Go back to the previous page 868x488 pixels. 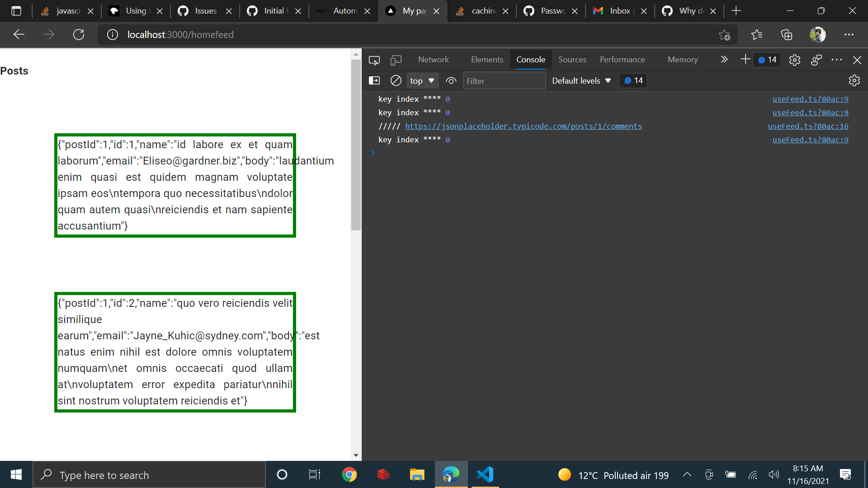(x=19, y=34)
